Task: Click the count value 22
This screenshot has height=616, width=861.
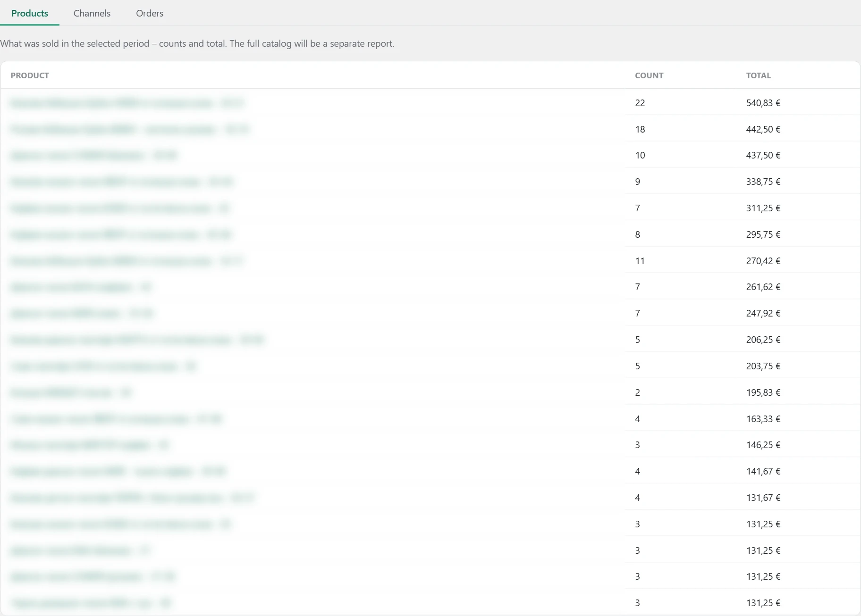Action: (640, 103)
